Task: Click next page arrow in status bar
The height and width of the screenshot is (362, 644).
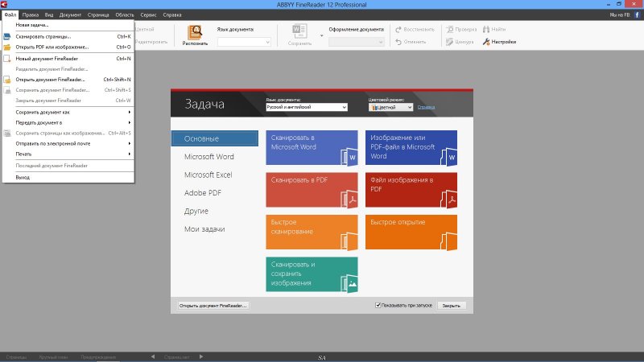Action: 201,356
